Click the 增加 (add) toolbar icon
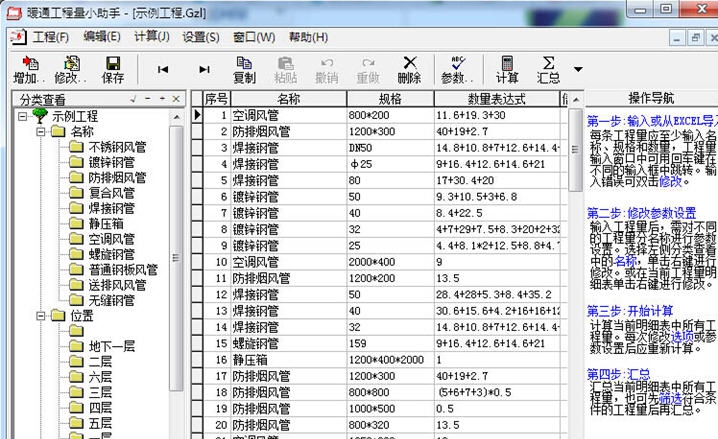Viewport: 718px width, 439px height. tap(29, 70)
